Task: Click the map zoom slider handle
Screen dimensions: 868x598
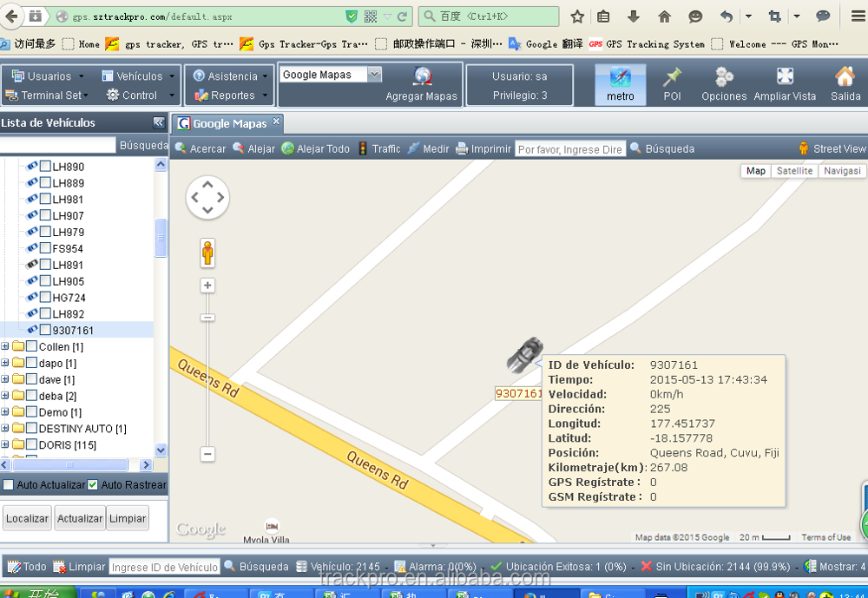Action: click(207, 318)
